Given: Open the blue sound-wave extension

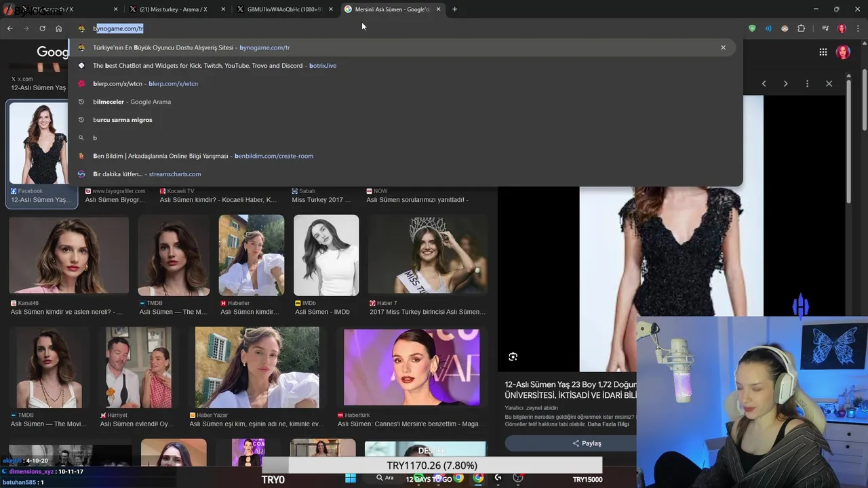Looking at the screenshot, I should tap(768, 28).
